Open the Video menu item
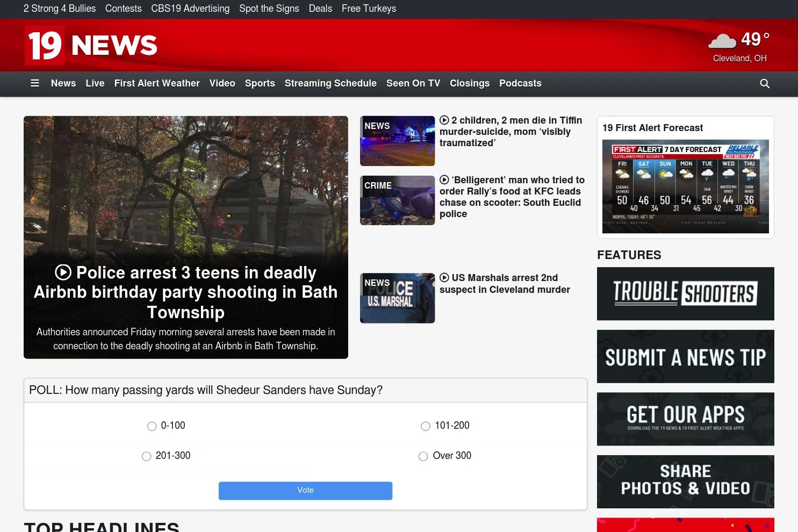 coord(222,83)
